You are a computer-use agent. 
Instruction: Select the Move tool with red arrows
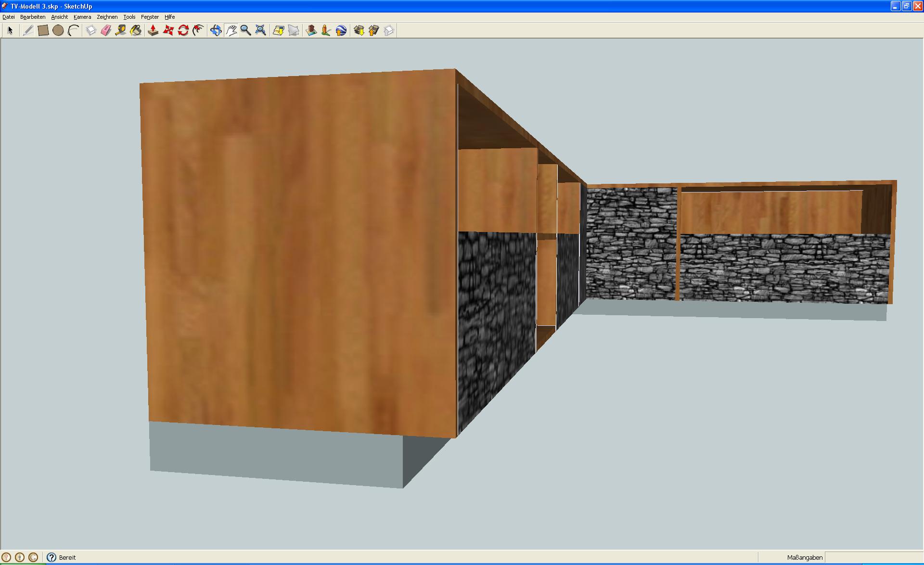(168, 30)
